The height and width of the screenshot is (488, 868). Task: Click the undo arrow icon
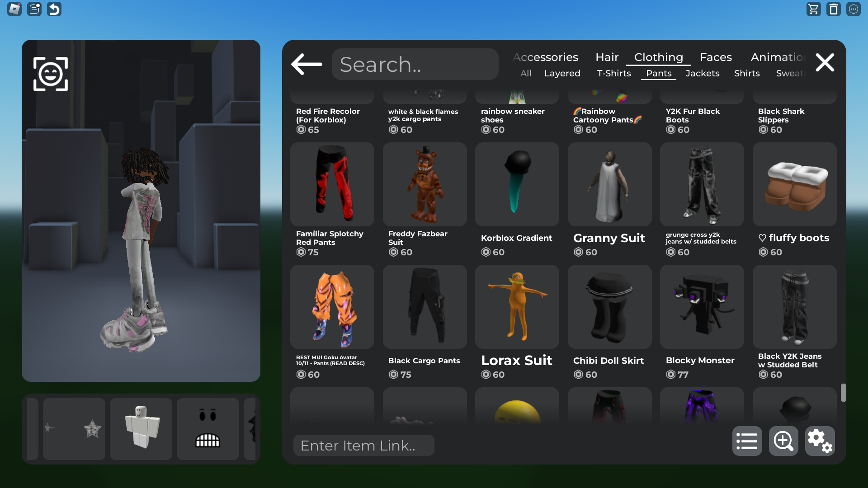click(54, 9)
